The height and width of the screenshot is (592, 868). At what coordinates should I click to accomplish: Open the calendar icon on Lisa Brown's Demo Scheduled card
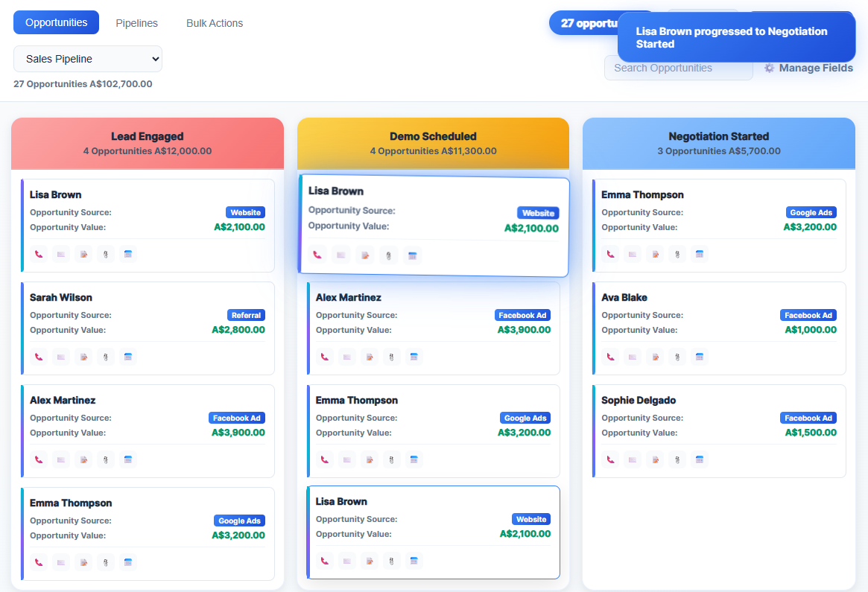(x=414, y=560)
